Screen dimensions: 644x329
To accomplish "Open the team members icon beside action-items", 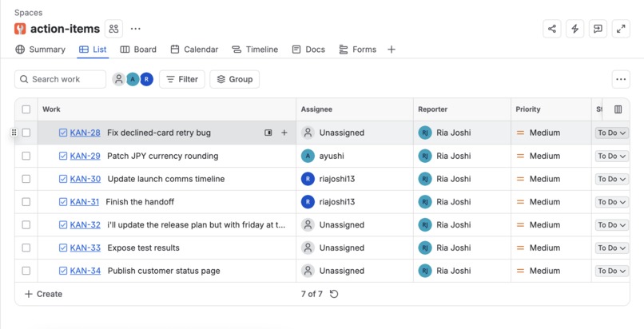I will pyautogui.click(x=113, y=29).
